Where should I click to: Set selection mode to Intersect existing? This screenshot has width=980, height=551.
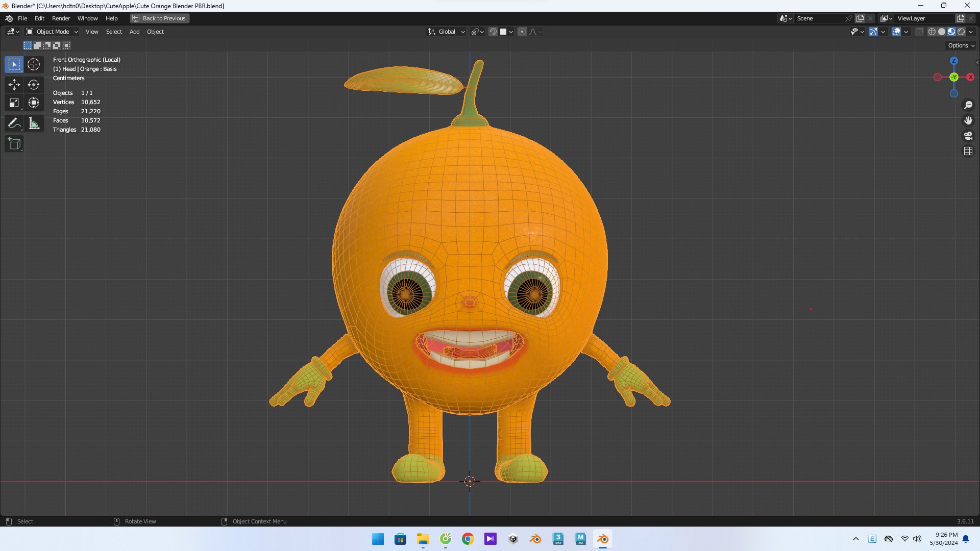66,45
